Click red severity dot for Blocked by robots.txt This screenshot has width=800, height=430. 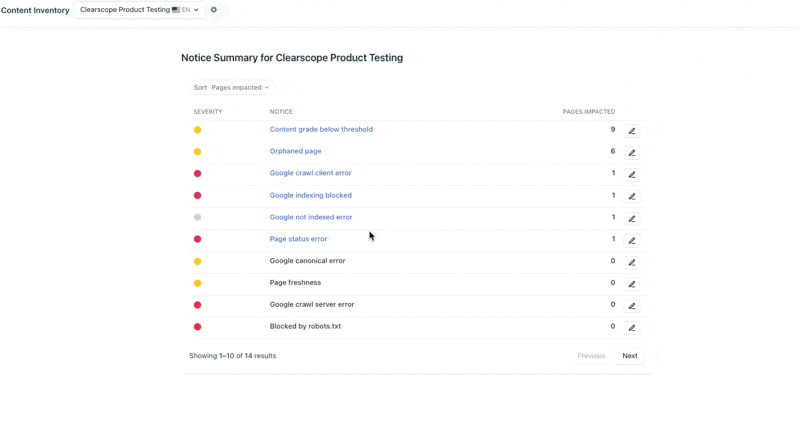coord(197,327)
